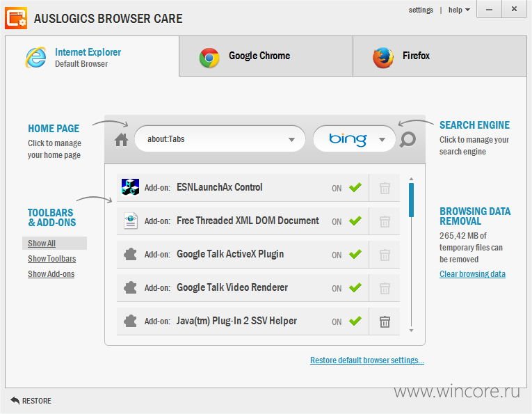Click Google Talk Video Renderer puzzle icon
The width and height of the screenshot is (532, 414).
(x=130, y=288)
